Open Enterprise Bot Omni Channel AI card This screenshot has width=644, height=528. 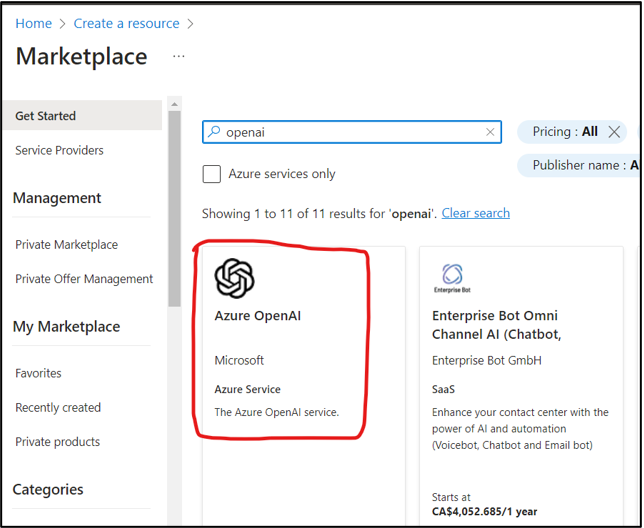tap(497, 325)
